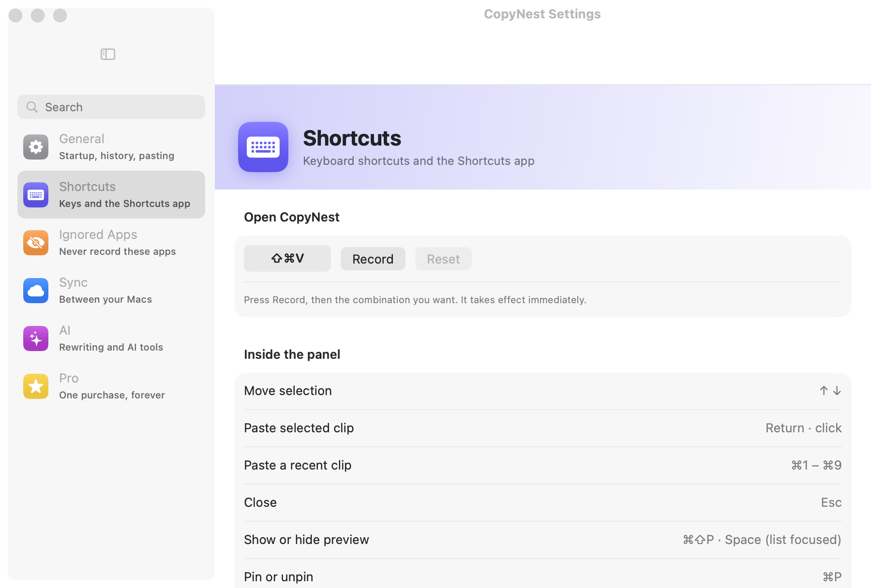Screen dimensions: 871x588
Task: Click the Close row label
Action: click(x=260, y=502)
